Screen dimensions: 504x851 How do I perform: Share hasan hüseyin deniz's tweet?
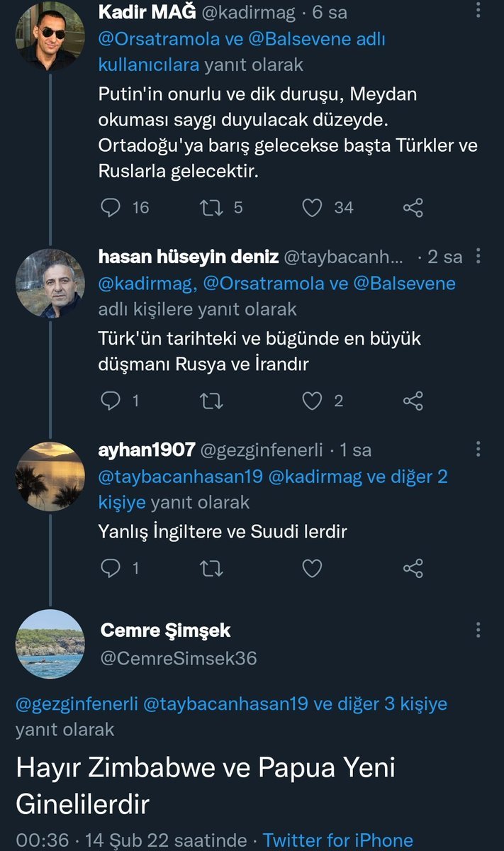pos(413,401)
